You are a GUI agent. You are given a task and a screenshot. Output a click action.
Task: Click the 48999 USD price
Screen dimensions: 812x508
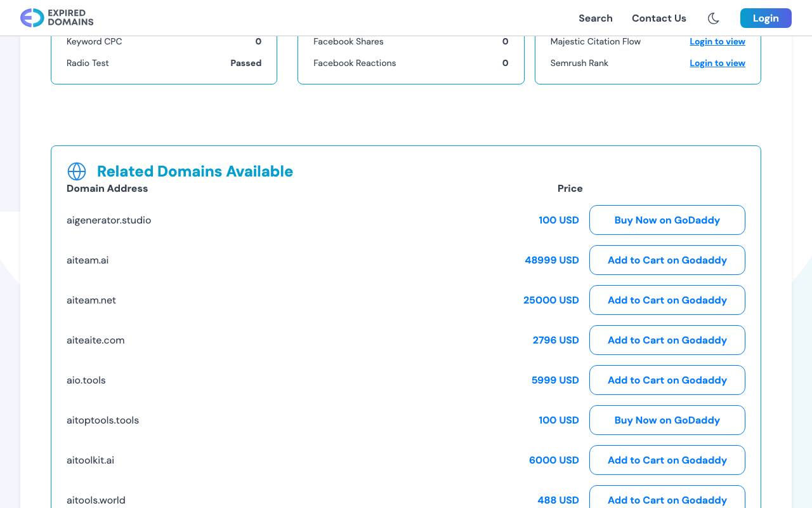552,260
